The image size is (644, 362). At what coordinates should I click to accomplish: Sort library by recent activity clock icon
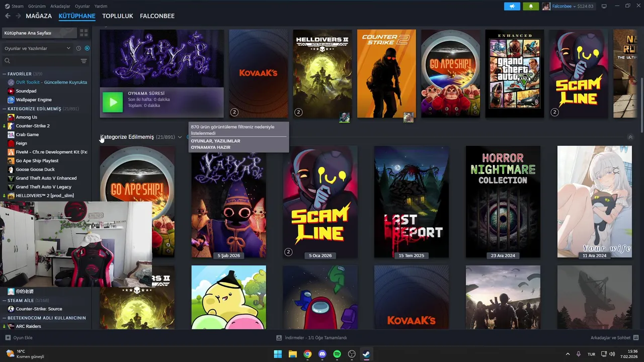pos(78,48)
